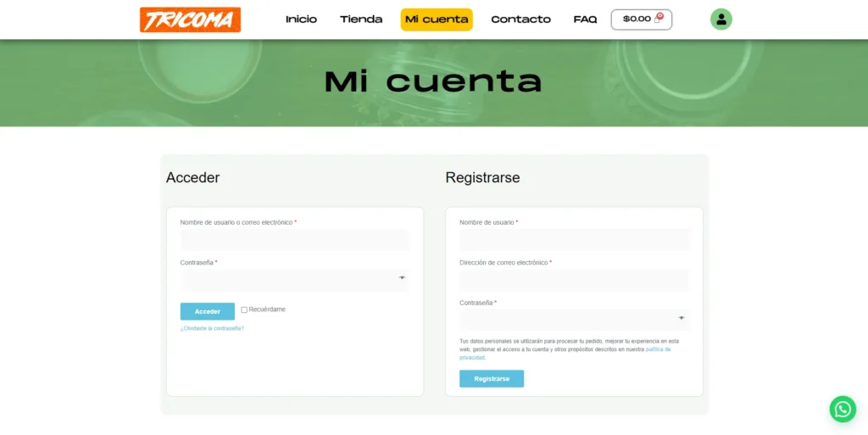Click the Tricoma logo
This screenshot has height=435, width=868.
click(191, 20)
